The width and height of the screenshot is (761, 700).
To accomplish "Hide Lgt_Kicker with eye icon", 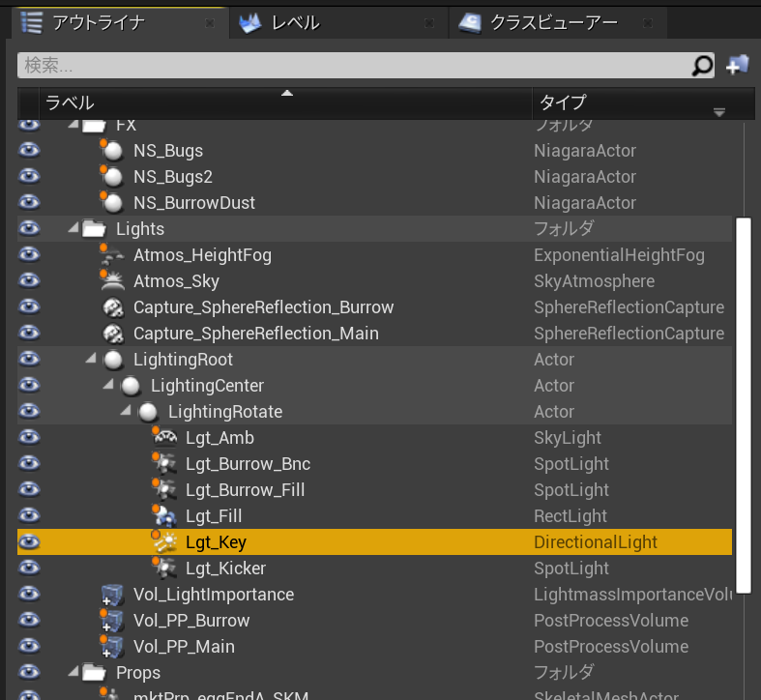I will coord(29,568).
